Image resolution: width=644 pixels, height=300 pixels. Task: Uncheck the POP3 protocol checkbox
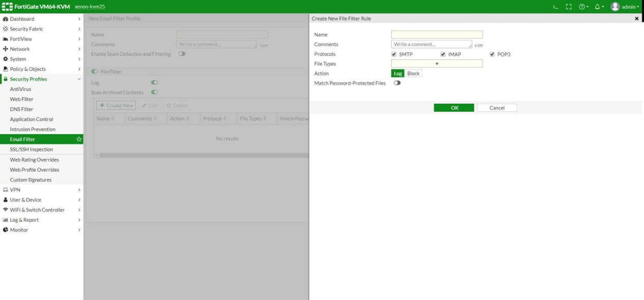[492, 54]
